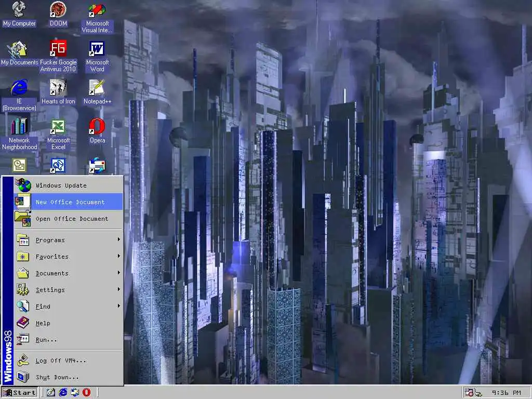Launch Opera from the Quick Launch bar
Screen dimensions: 532x399
[87, 393]
